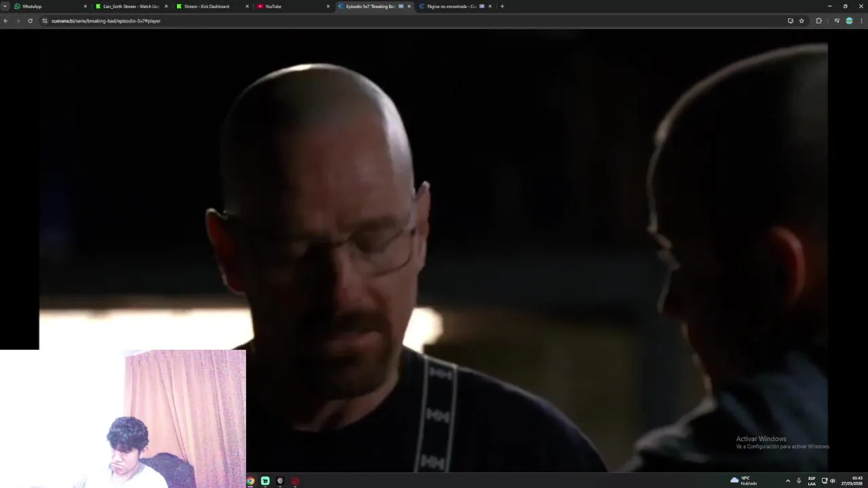Open network settings from tray

(825, 481)
